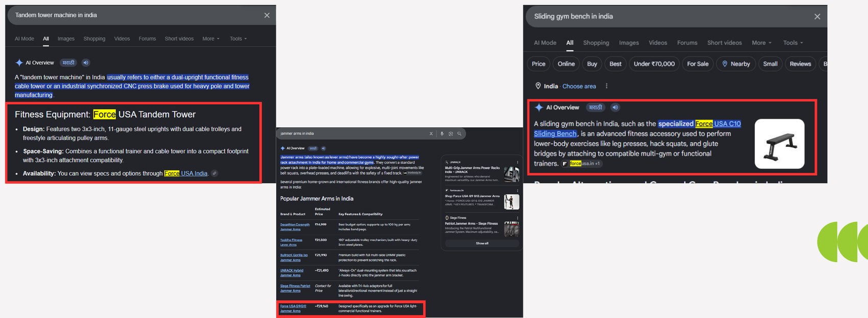Open Force USA C10 Sliding Bench link
Viewport: 868px width, 318px height.
637,129
